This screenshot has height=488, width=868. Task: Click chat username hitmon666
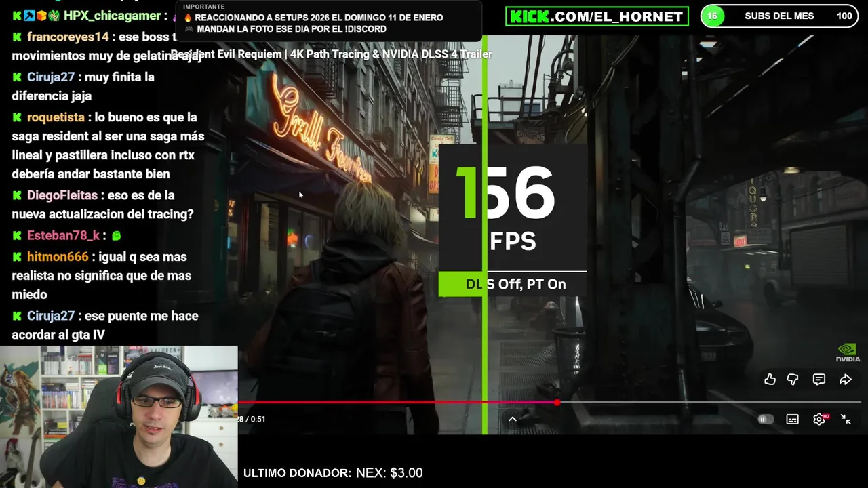(x=58, y=257)
